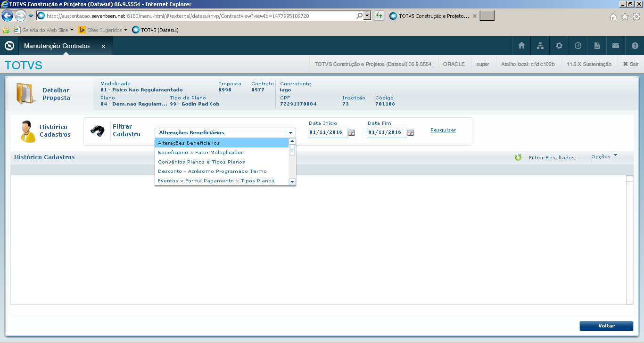Screen dimensions: 644x343
Task: Click the dropdown list scroll down arrow
Action: click(x=292, y=182)
